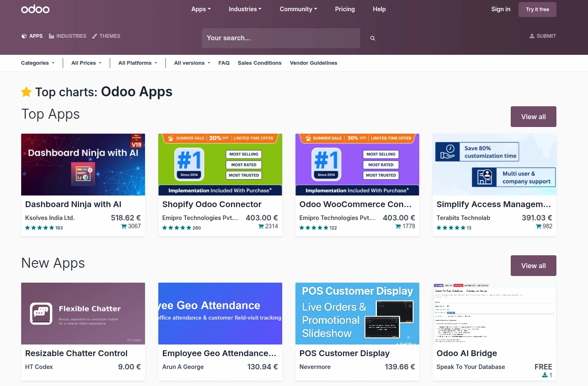The height and width of the screenshot is (386, 588).
Task: Open the Shopify Odoo Connector title
Action: coord(212,204)
